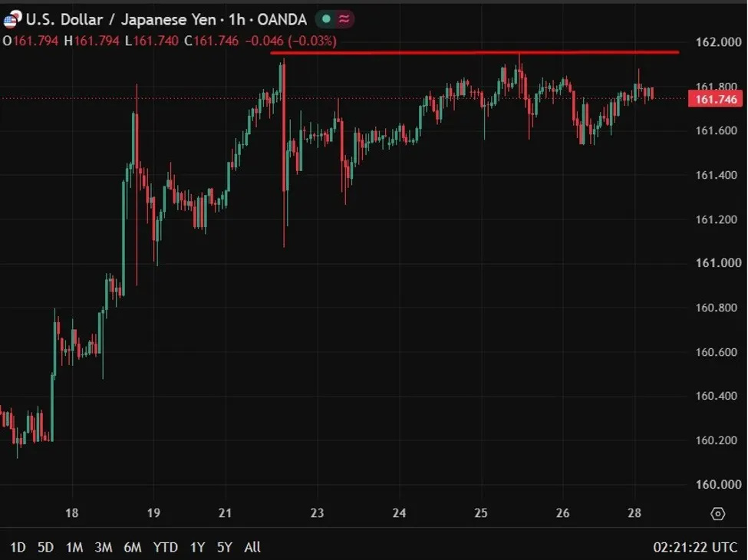748x560 pixels.
Task: Show All time range
Action: click(x=252, y=547)
